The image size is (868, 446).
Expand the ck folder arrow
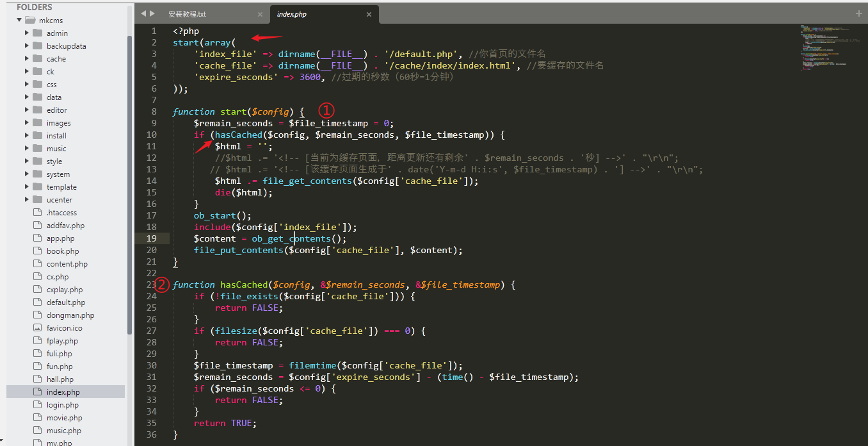pos(27,72)
